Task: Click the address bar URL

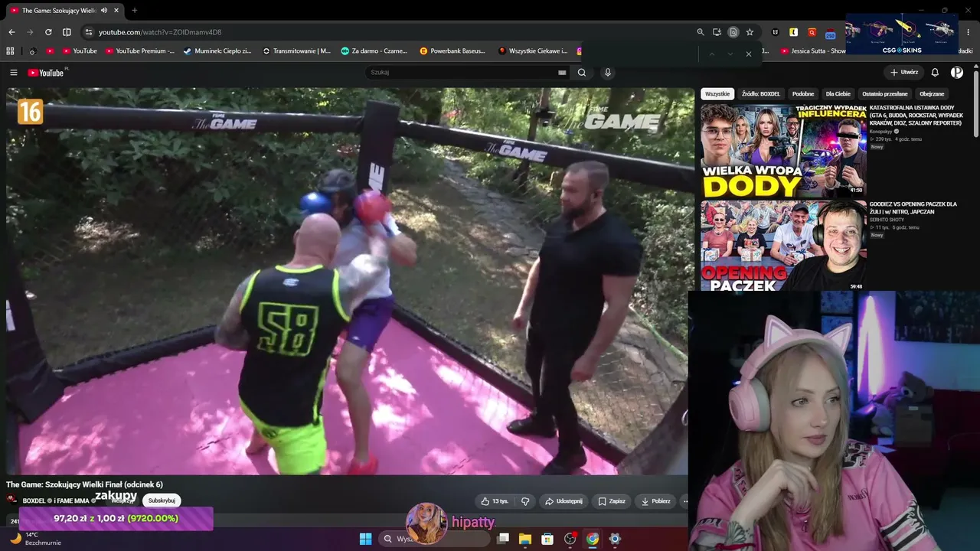Action: [x=160, y=32]
